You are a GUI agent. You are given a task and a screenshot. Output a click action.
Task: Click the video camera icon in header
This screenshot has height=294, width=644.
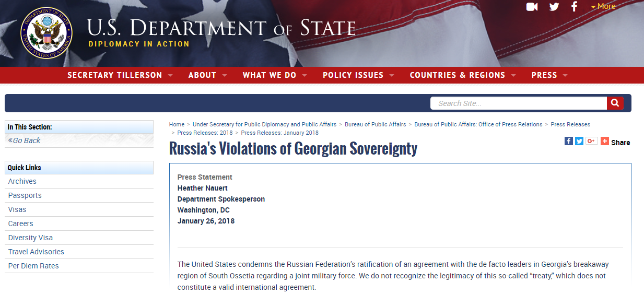(x=532, y=7)
